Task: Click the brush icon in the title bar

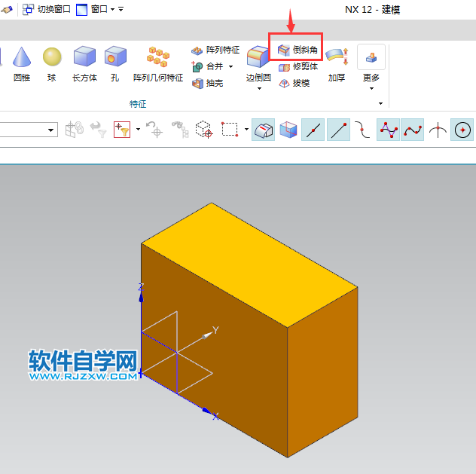Action: click(x=7, y=9)
